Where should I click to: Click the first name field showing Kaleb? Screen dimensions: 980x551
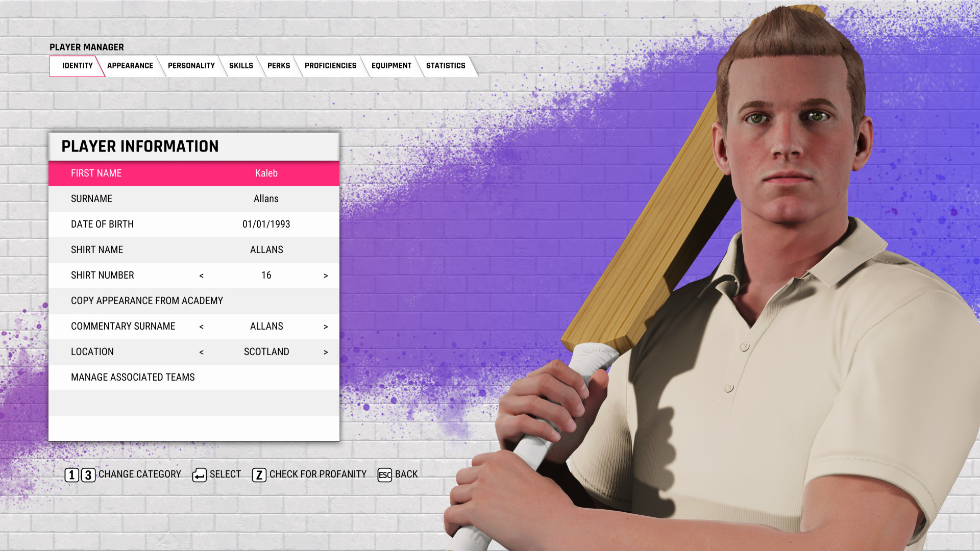[x=194, y=173]
